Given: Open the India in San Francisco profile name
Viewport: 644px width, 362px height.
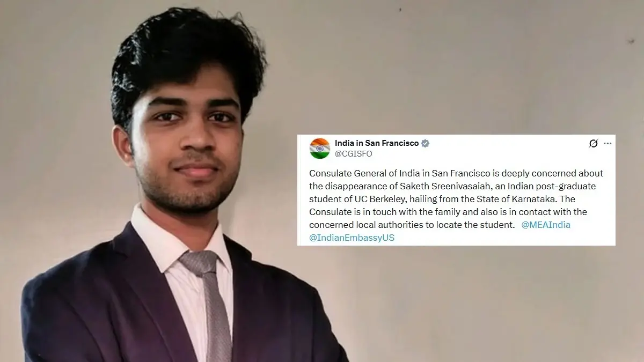Looking at the screenshot, I should tap(377, 143).
